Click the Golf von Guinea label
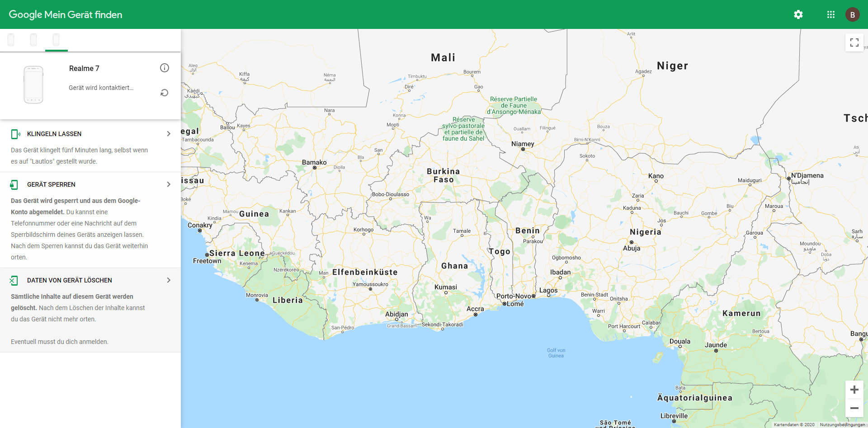Image resolution: width=868 pixels, height=428 pixels. pos(556,353)
